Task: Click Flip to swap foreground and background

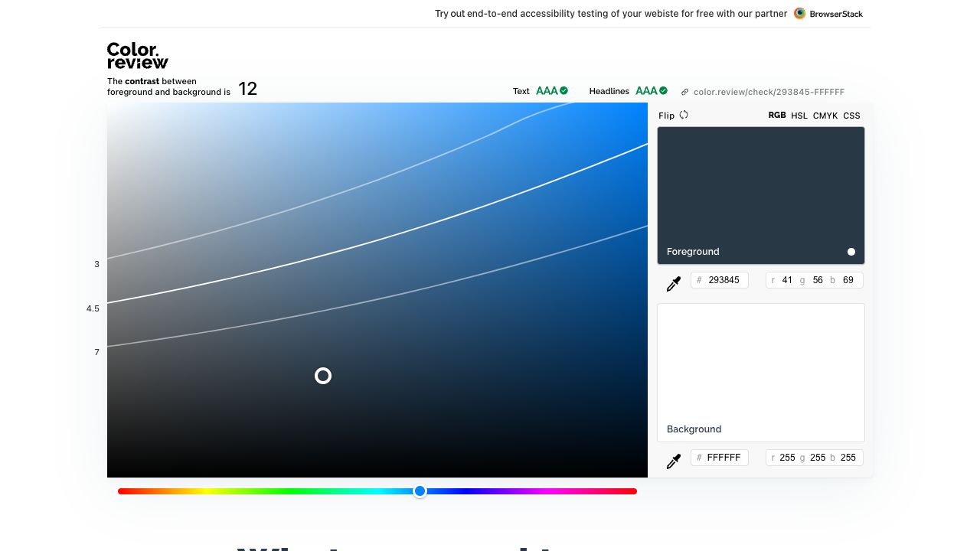Action: 666,116
